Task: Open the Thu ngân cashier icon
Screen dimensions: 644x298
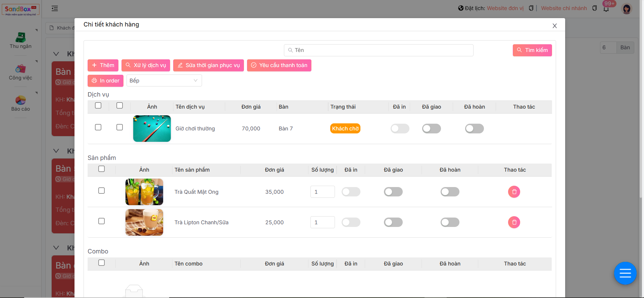Action: [20, 38]
